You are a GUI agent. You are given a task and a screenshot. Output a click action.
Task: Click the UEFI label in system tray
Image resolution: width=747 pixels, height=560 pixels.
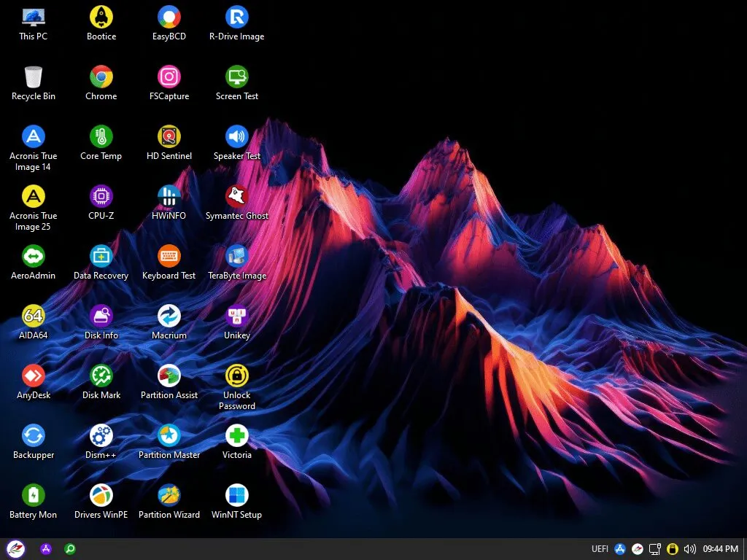600,549
